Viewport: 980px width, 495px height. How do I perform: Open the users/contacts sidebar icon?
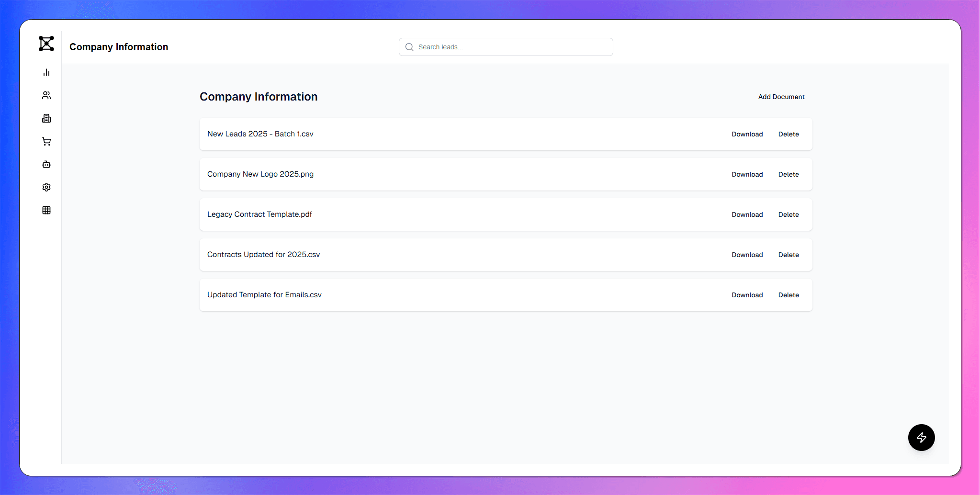click(46, 95)
